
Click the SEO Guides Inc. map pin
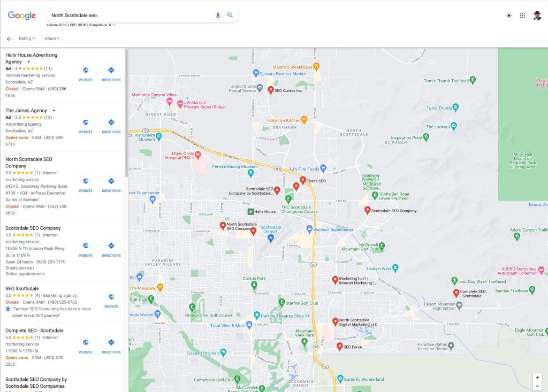click(x=270, y=90)
